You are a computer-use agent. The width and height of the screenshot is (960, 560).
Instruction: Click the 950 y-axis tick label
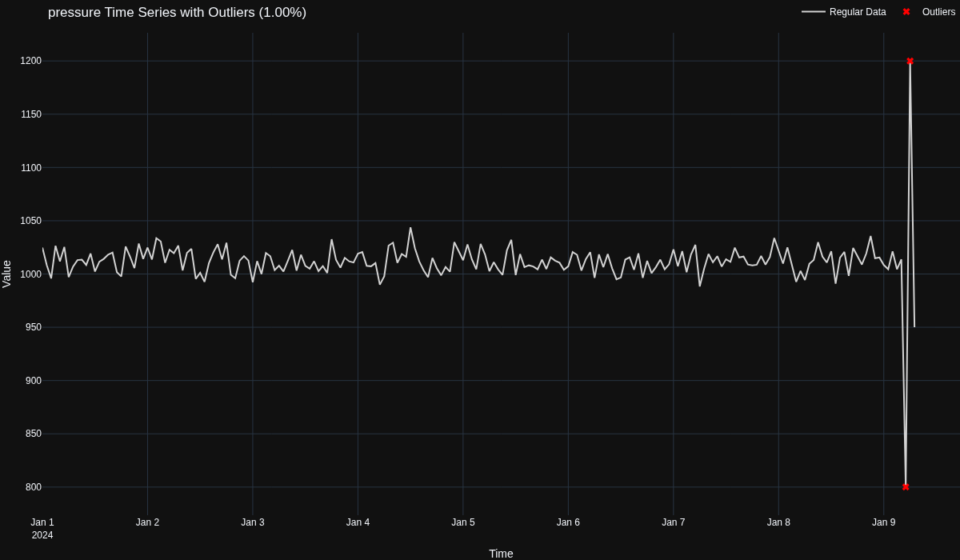pos(34,327)
